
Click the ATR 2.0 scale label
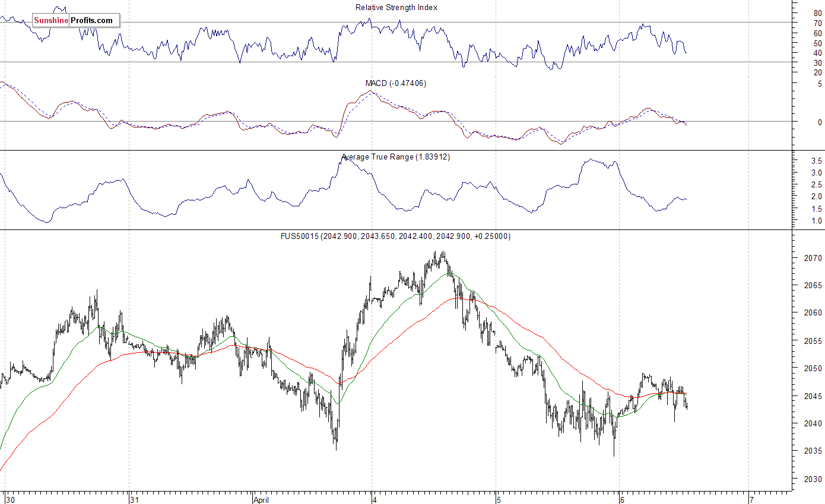817,197
